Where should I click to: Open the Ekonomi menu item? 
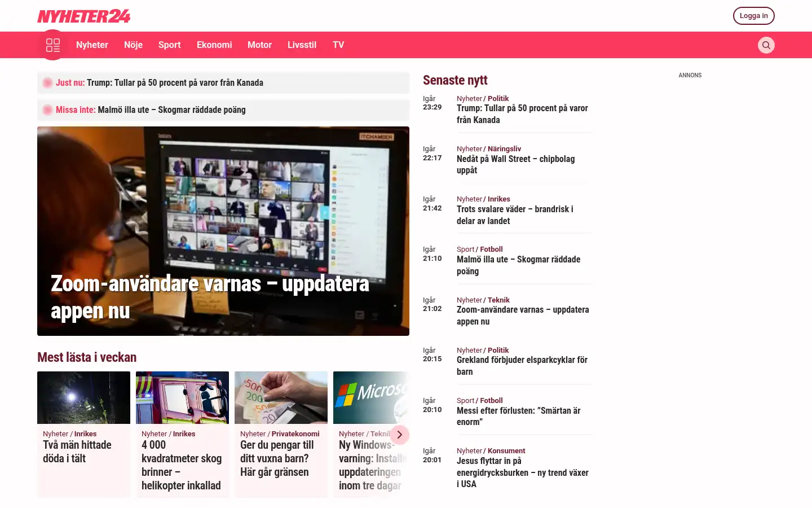tap(214, 45)
